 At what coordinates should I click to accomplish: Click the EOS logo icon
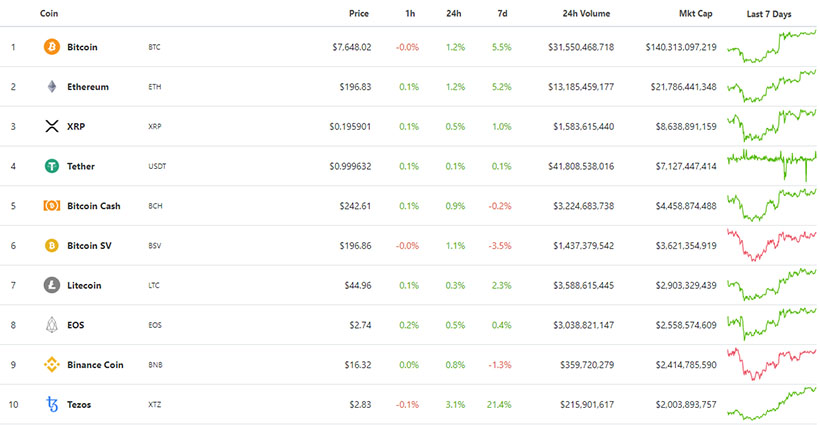pos(52,325)
